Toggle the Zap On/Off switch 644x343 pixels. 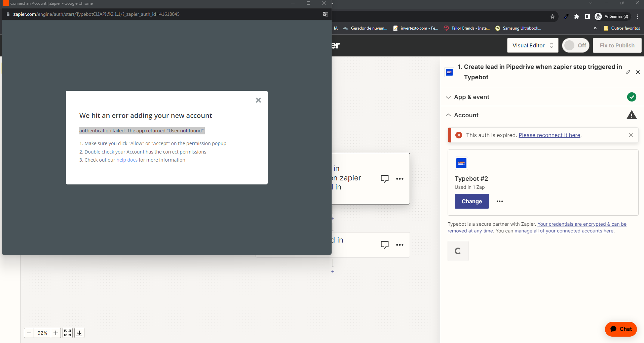point(576,45)
